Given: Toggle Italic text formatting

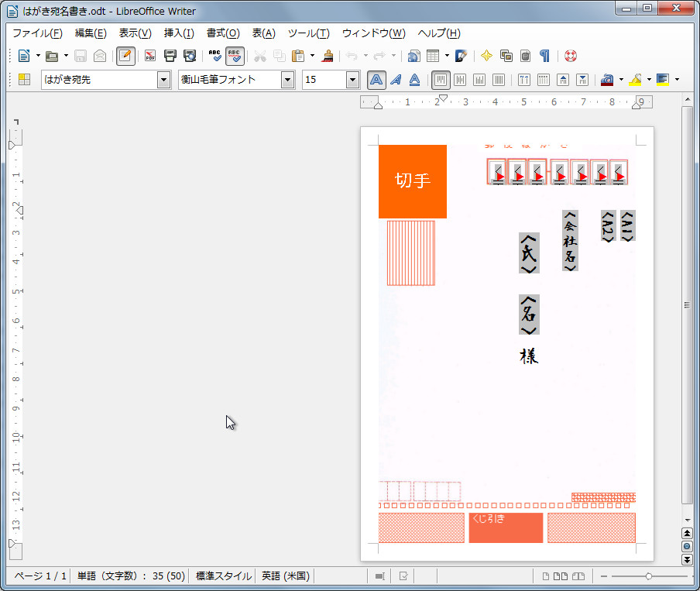Looking at the screenshot, I should click(x=396, y=80).
